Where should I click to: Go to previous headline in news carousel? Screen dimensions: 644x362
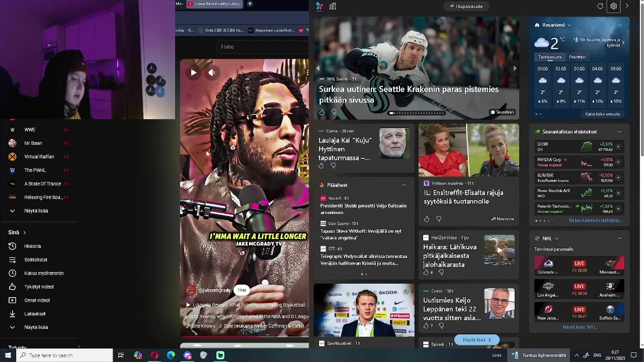pyautogui.click(x=318, y=68)
